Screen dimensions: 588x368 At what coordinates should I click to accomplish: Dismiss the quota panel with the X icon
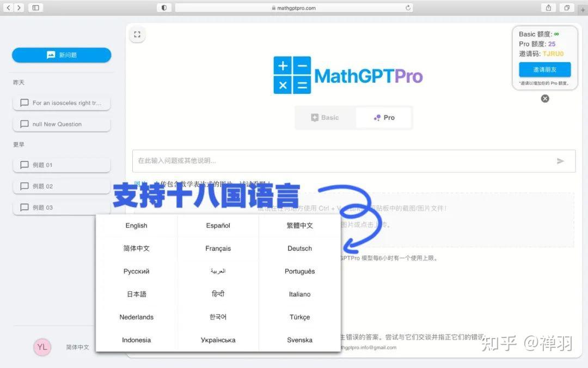point(545,98)
